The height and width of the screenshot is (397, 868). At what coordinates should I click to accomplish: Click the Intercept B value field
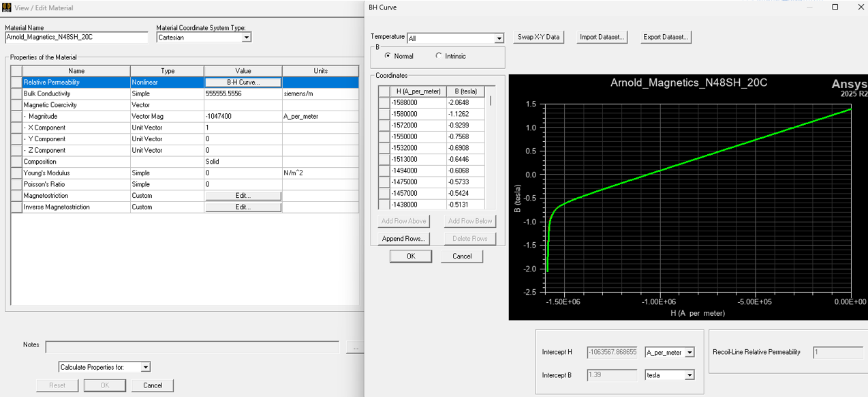click(x=612, y=375)
